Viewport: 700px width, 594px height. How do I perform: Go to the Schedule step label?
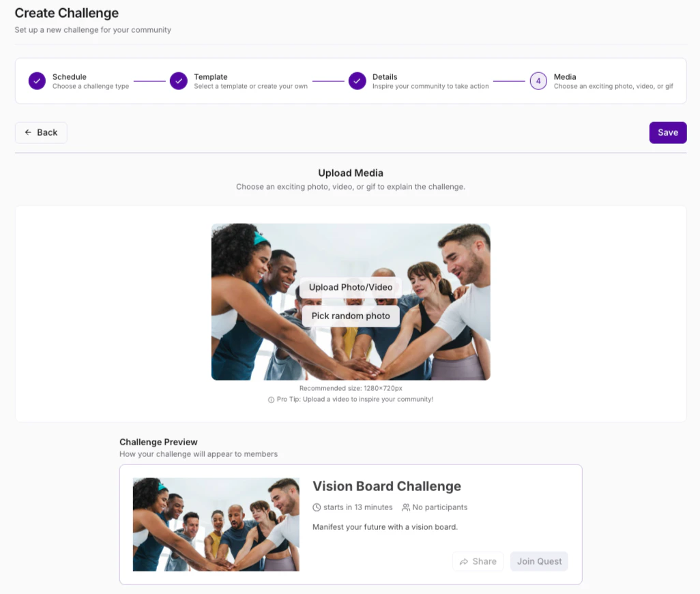[x=69, y=77]
